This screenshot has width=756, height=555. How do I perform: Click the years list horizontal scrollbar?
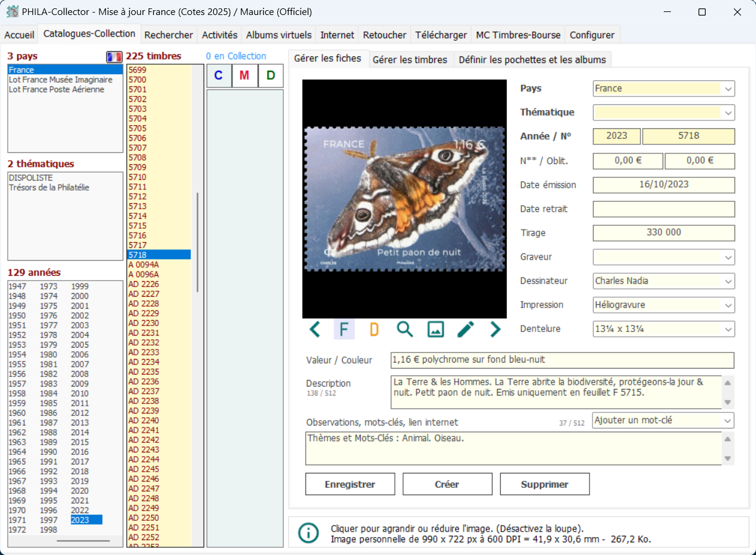tap(83, 540)
